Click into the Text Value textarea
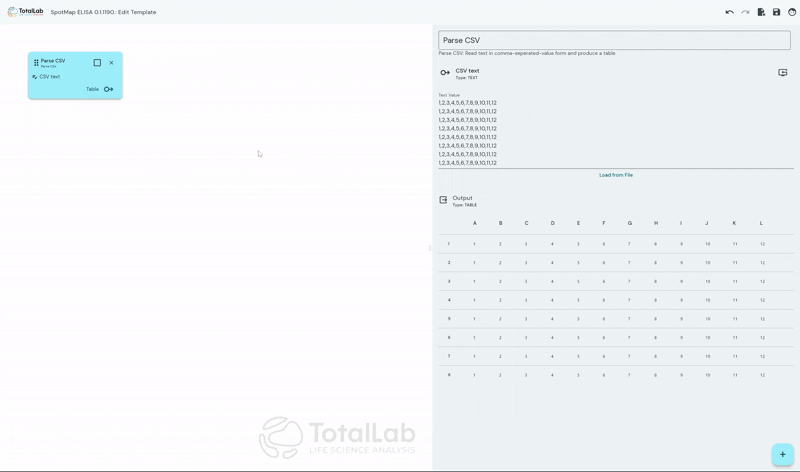Screen dimensions: 800x472 click(616, 133)
